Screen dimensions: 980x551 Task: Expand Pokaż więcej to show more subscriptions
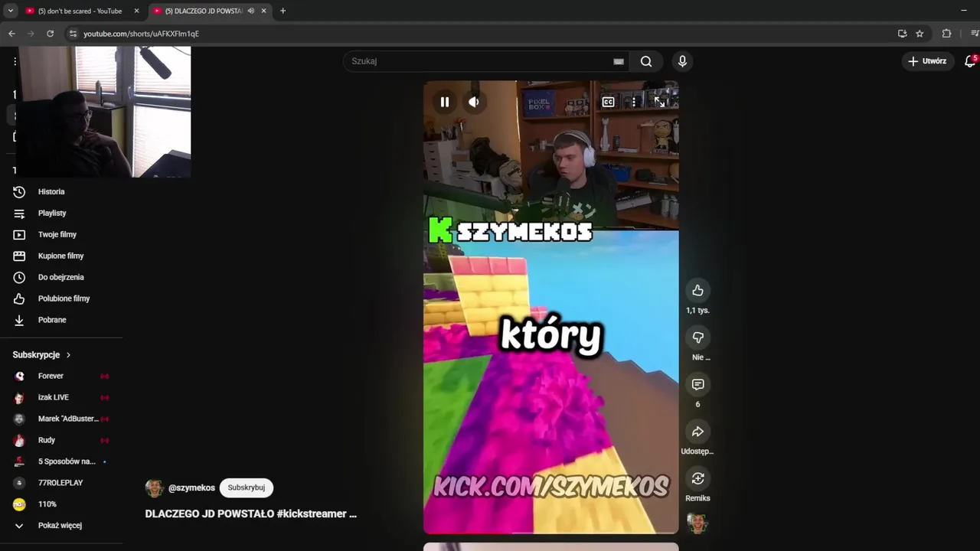(61, 526)
